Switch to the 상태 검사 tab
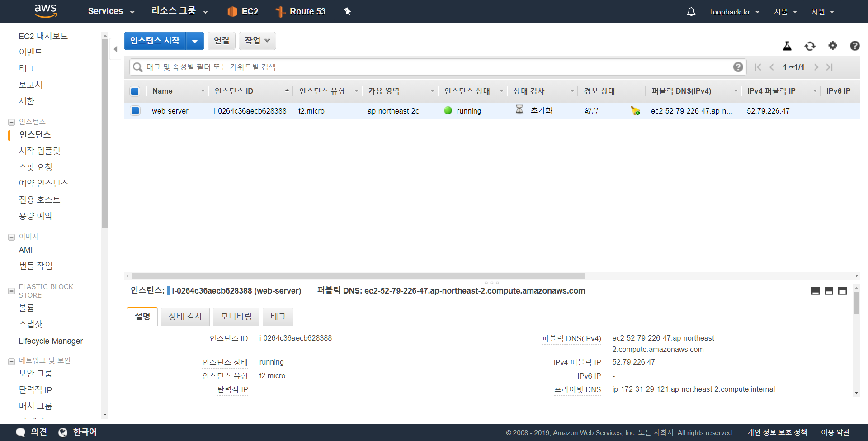868x441 pixels. pos(185,317)
